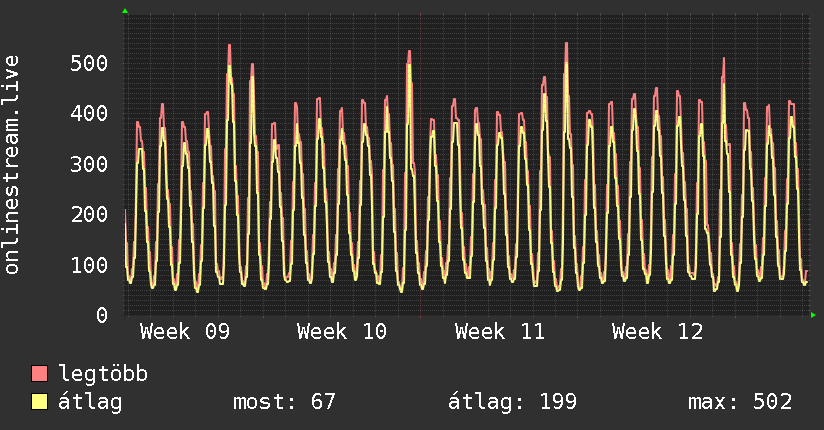Click the 'most: 67' value
Viewport: 824px width, 430px height.
[284, 402]
